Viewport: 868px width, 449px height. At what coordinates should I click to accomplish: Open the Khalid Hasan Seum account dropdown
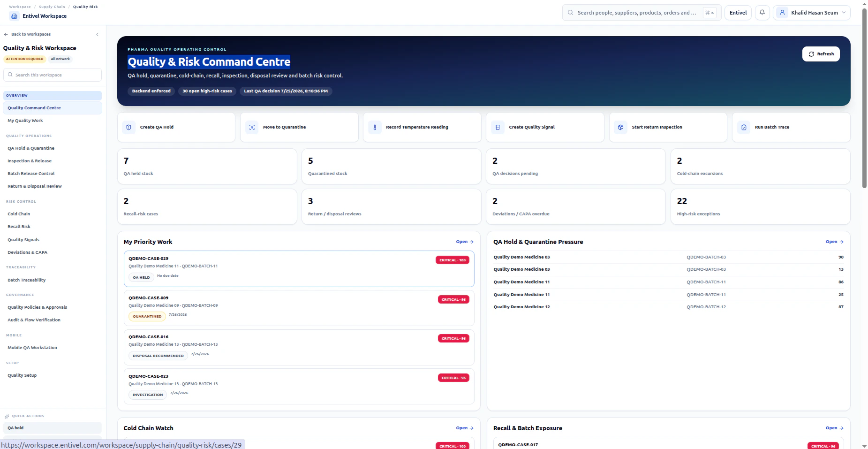click(812, 13)
